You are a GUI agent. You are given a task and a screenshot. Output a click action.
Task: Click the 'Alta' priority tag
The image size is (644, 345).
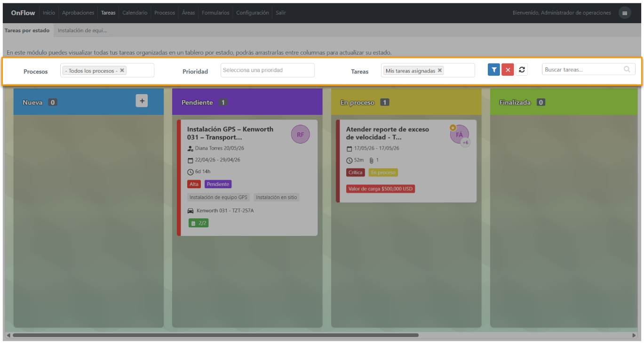point(194,184)
